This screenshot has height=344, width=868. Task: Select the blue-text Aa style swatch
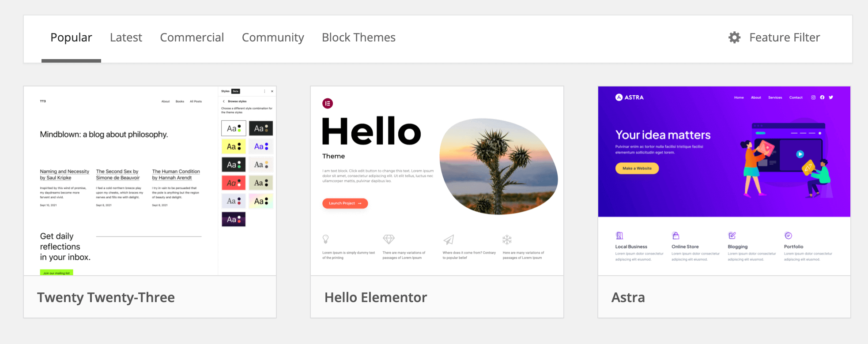(x=261, y=146)
